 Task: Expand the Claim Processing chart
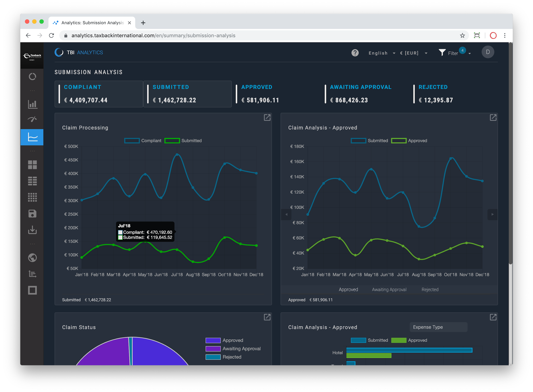point(267,118)
